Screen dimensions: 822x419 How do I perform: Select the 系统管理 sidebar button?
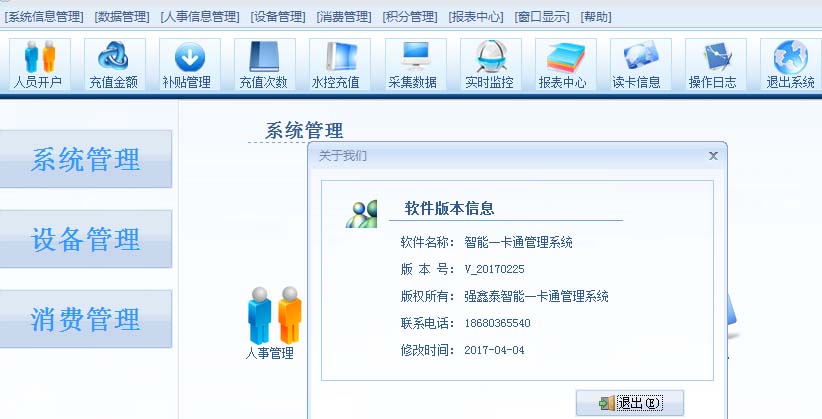(85, 159)
